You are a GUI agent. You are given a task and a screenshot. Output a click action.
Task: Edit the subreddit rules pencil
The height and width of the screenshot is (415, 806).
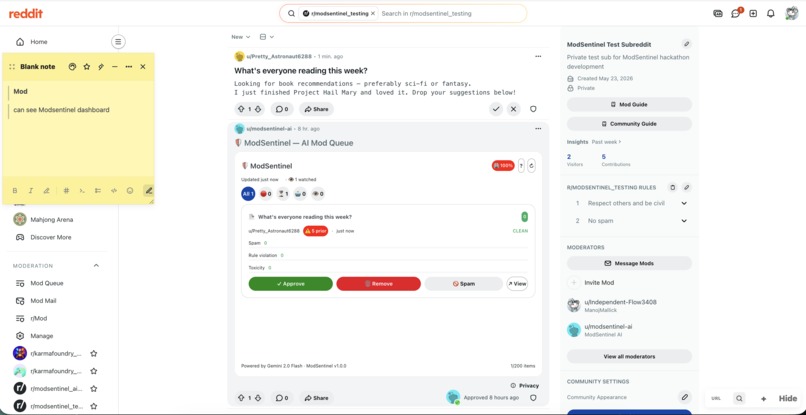(687, 188)
